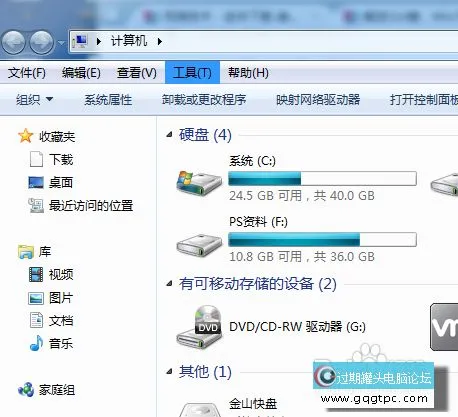This screenshot has width=458, height=417.
Task: Open the 编辑(E) menu
Action: 81,72
